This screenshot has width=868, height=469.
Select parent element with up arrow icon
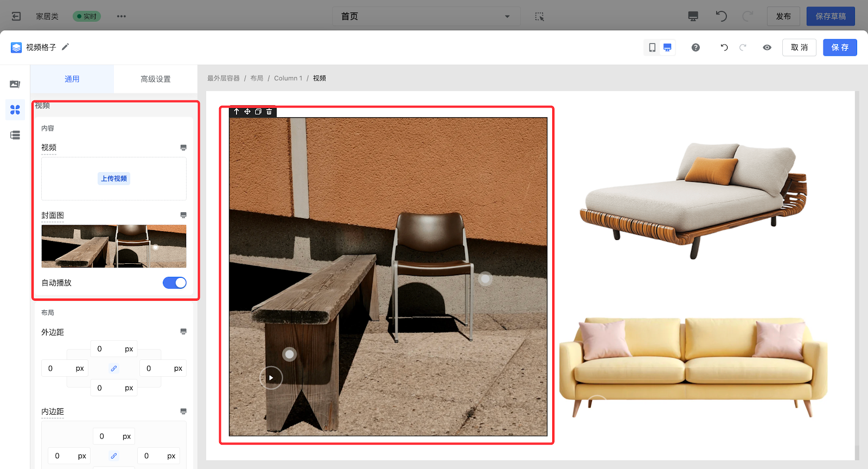pos(237,112)
